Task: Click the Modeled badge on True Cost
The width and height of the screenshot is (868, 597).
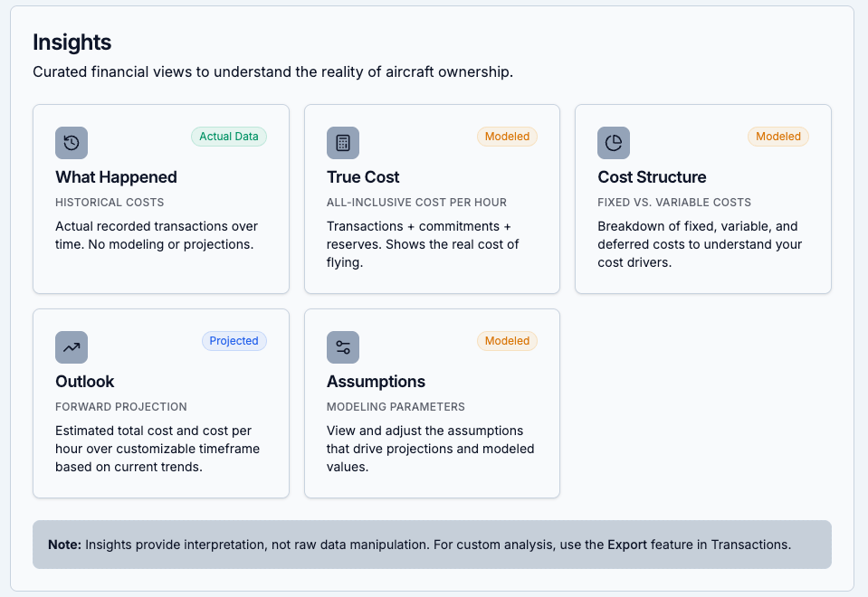Action: point(507,137)
